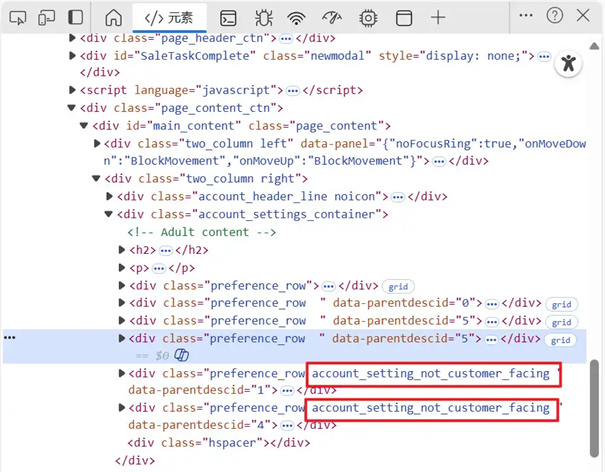Open the three-dot customize DevTools menu
605x472 pixels.
[x=526, y=15]
